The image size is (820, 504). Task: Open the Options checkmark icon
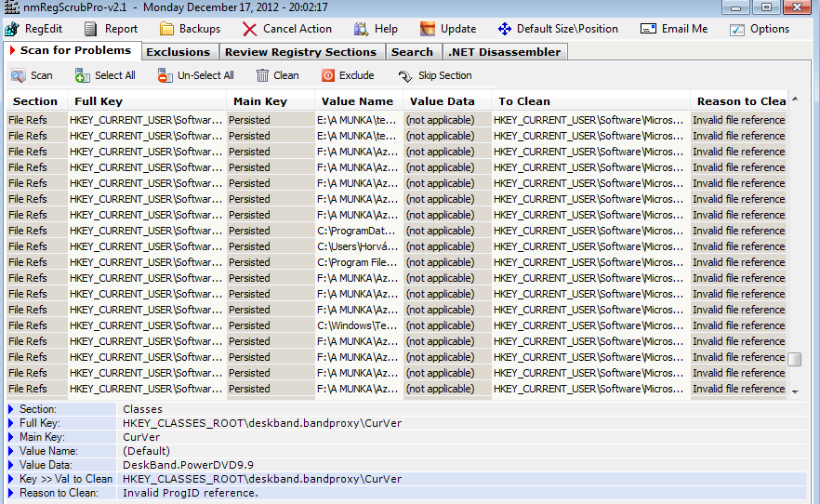click(737, 30)
